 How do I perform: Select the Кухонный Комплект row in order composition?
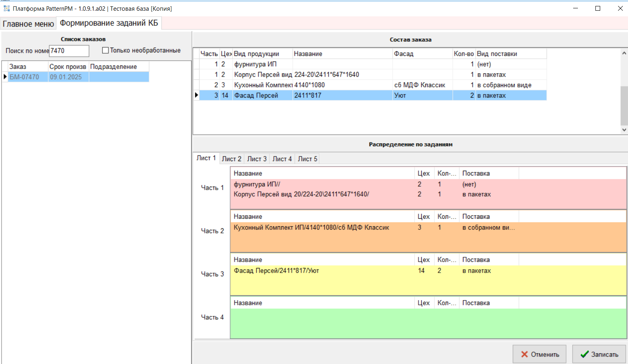click(263, 85)
